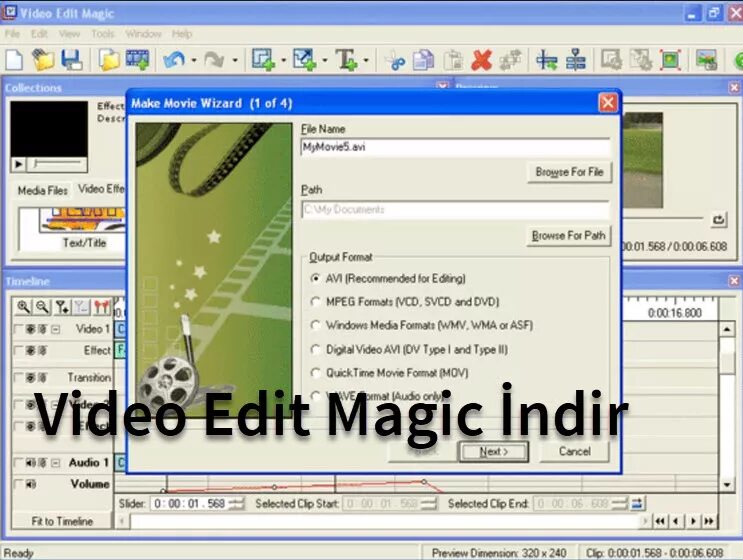Click the add marker timeline icon
This screenshot has height=560, width=743.
click(x=62, y=307)
